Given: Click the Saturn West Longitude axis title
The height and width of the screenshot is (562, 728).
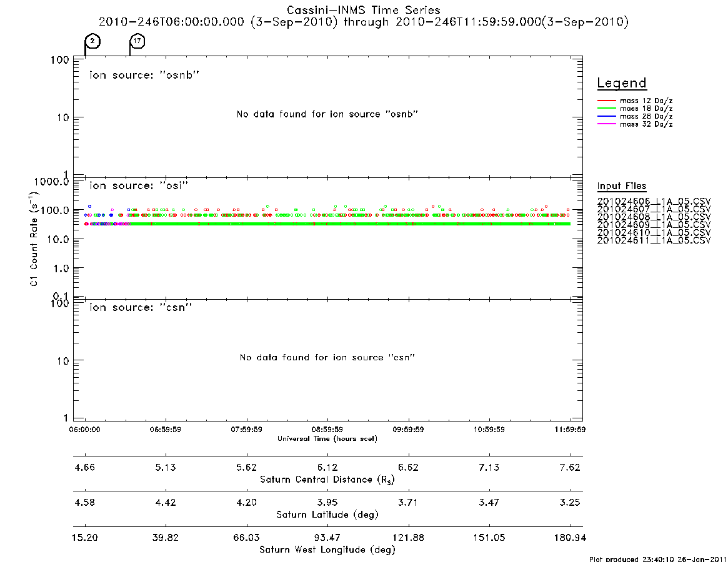Looking at the screenshot, I should (327, 550).
